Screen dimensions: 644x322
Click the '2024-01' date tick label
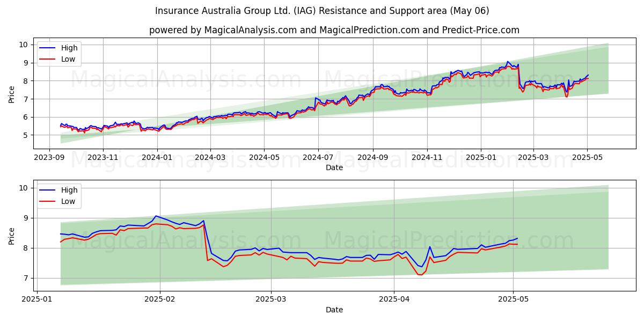coord(157,158)
